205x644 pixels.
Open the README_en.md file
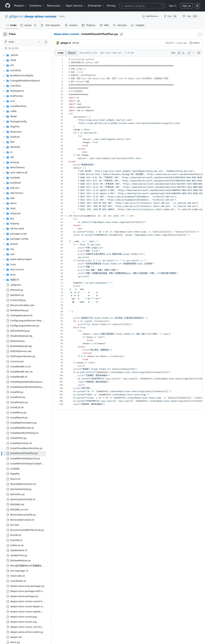coord(19,509)
